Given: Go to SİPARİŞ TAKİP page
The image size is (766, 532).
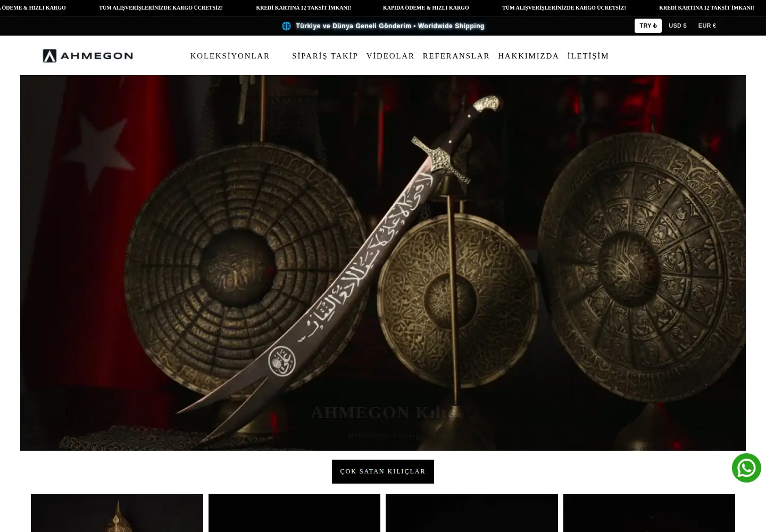Looking at the screenshot, I should 325,56.
